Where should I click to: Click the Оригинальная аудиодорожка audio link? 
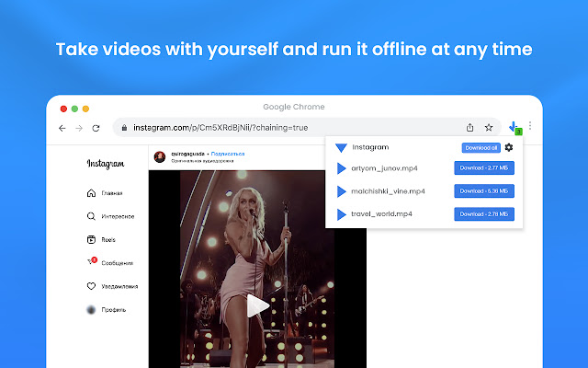click(x=202, y=161)
